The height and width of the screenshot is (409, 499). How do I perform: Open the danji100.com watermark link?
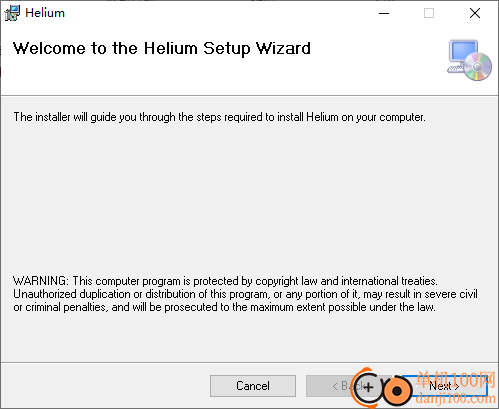456,398
